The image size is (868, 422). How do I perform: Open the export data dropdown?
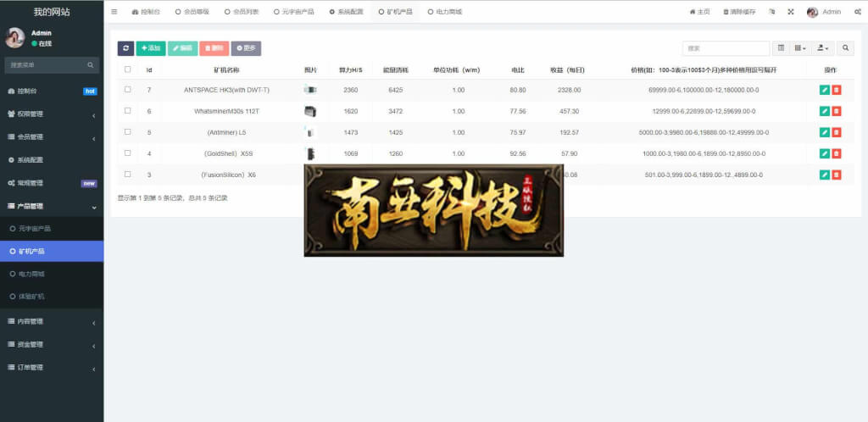point(823,48)
